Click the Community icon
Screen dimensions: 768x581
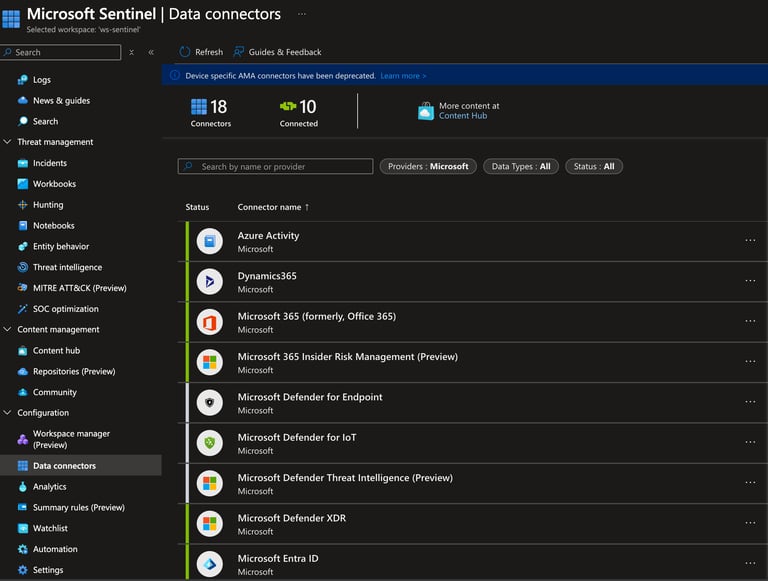pos(23,392)
